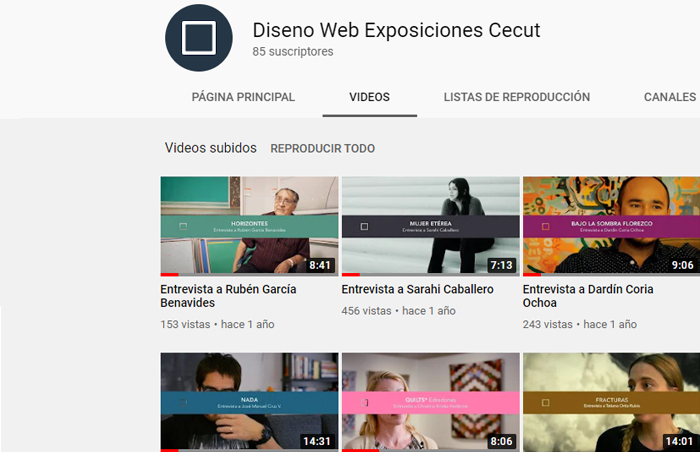Open the Entrevista a Dardín Coria Ochoa title
This screenshot has width=700, height=452.
coord(587,296)
